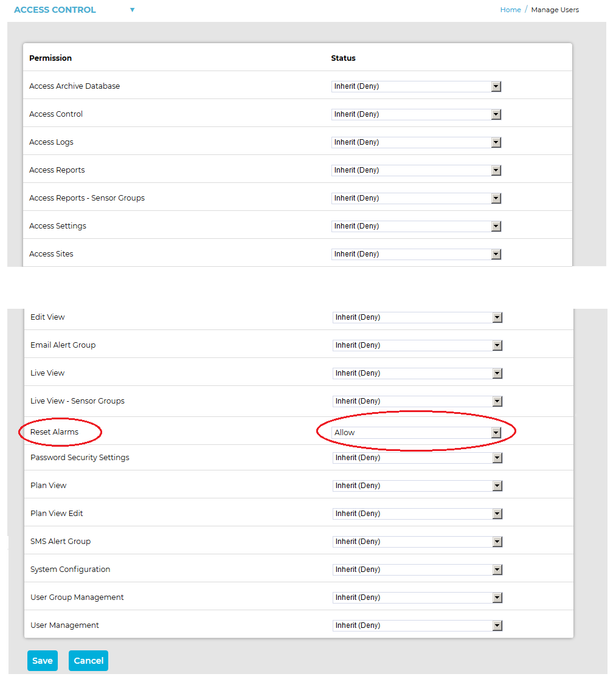
Task: Select the Access Sites status dropdown
Action: tap(416, 254)
